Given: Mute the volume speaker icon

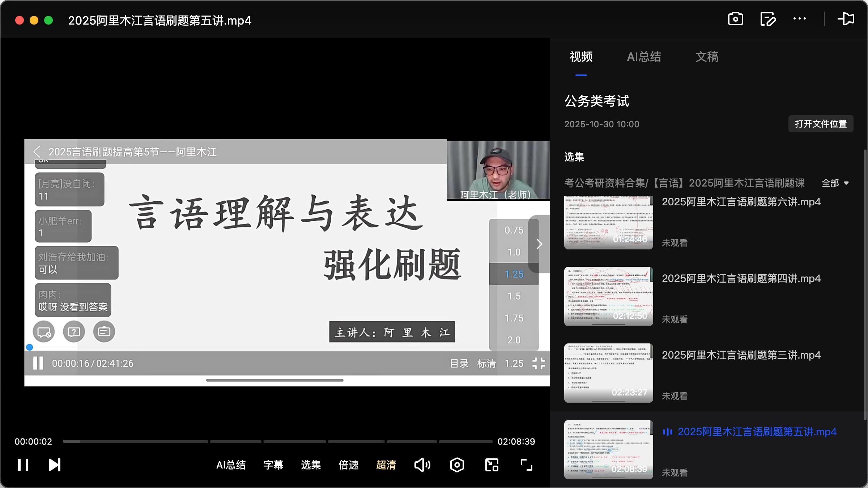Looking at the screenshot, I should [422, 465].
